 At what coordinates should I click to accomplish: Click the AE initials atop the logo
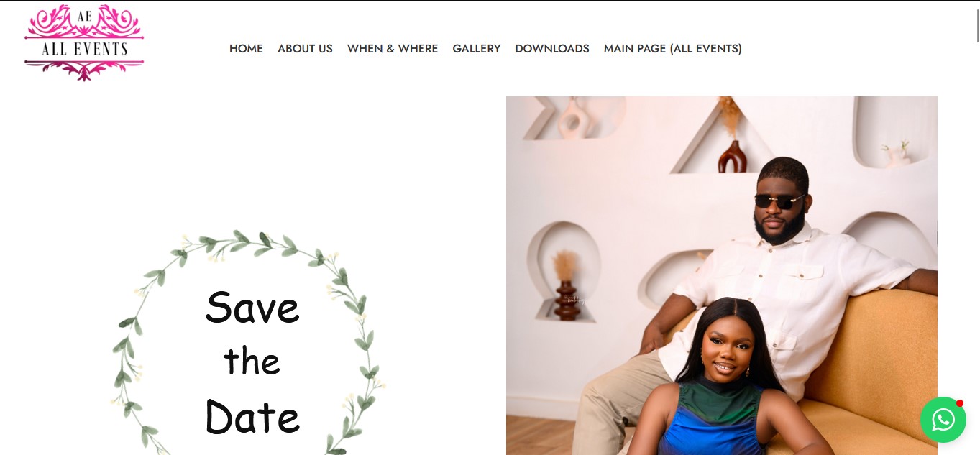point(84,14)
